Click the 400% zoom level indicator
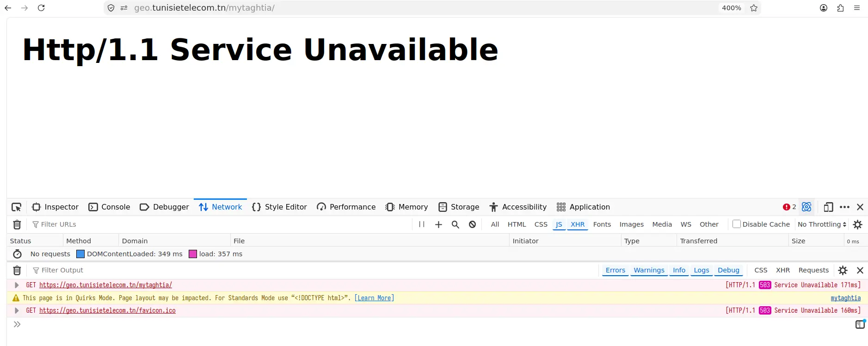868x346 pixels. tap(732, 8)
